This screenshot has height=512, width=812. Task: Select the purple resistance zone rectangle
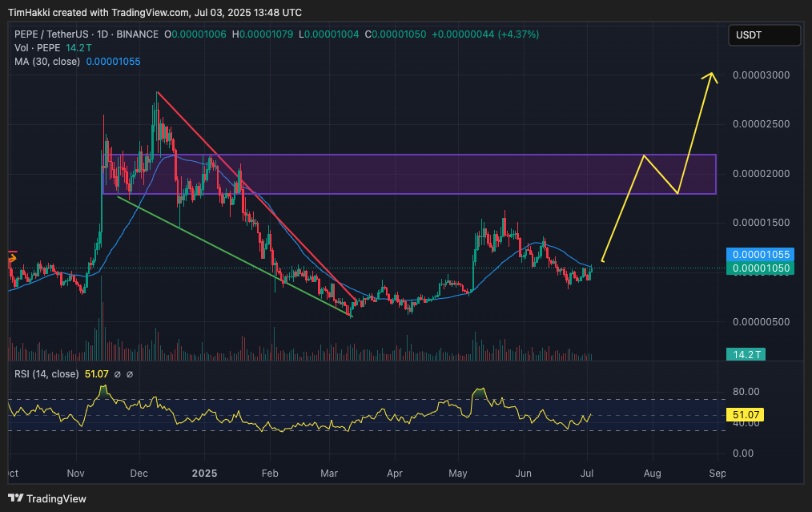(409, 174)
